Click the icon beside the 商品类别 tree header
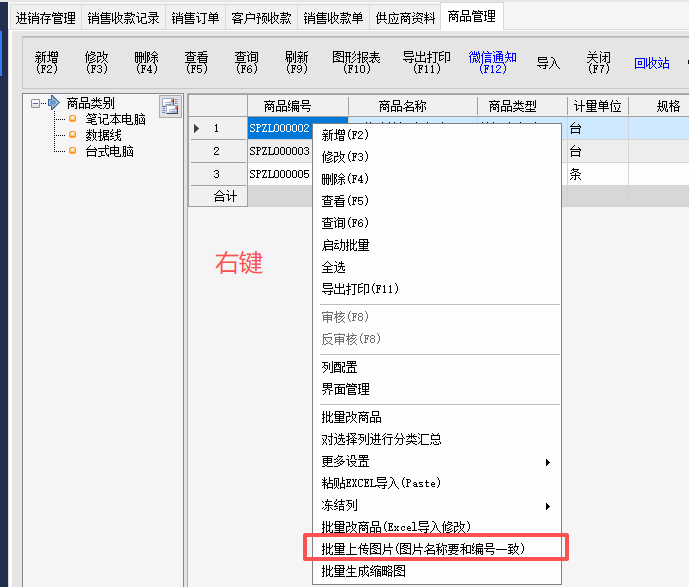This screenshot has height=587, width=689. (x=170, y=106)
